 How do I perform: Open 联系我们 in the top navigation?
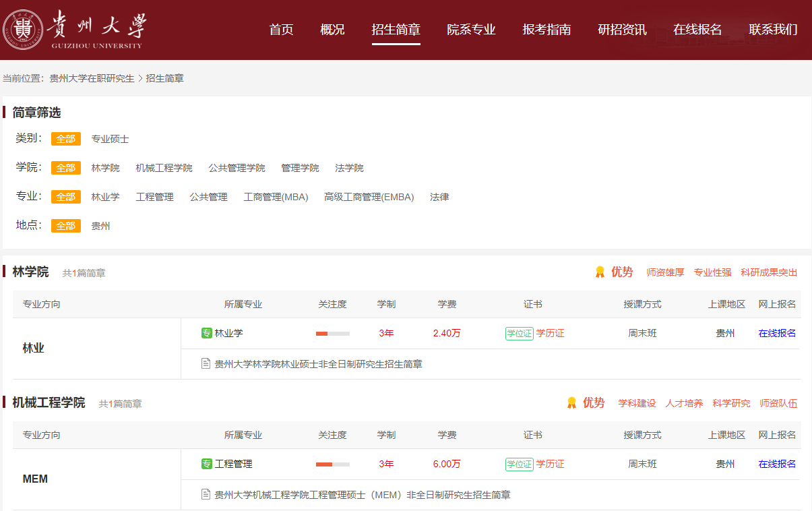click(773, 30)
